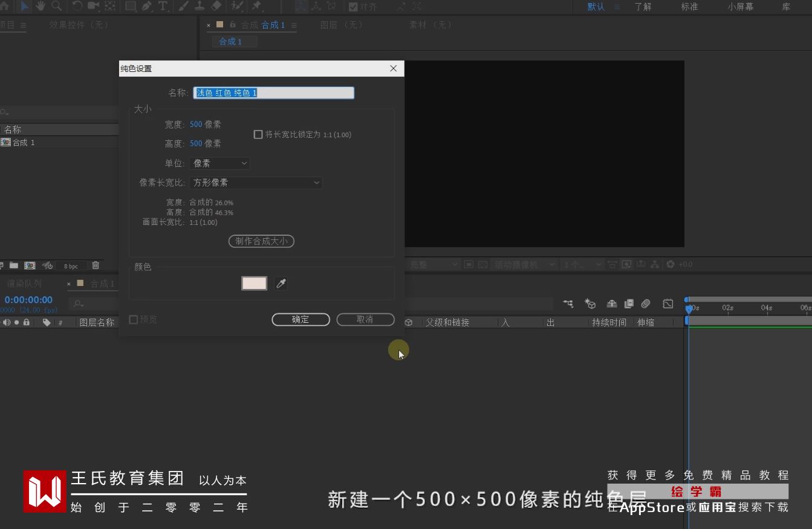Close the 纯色设置 dialog
This screenshot has width=812, height=529.
(x=394, y=68)
